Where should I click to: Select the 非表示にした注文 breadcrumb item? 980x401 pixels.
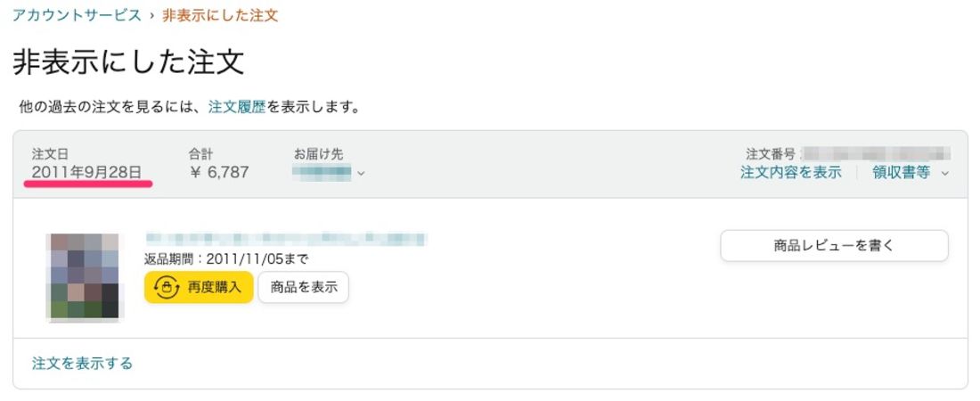[220, 16]
